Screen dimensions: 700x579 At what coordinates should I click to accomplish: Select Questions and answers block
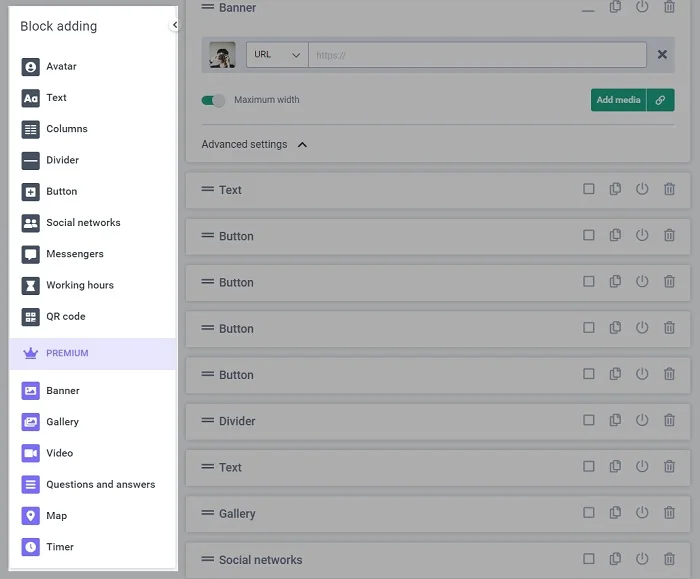(x=100, y=485)
